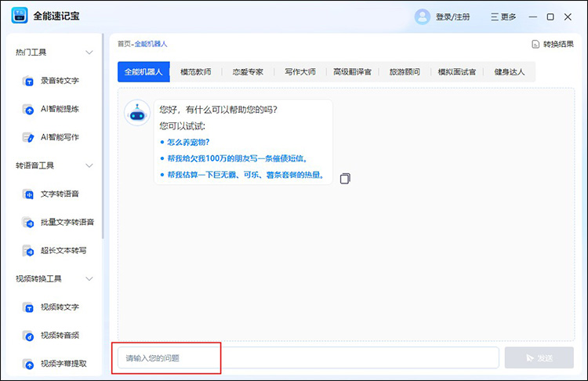Switch to the 高级翻译官 tab
The width and height of the screenshot is (588, 381).
coord(352,72)
